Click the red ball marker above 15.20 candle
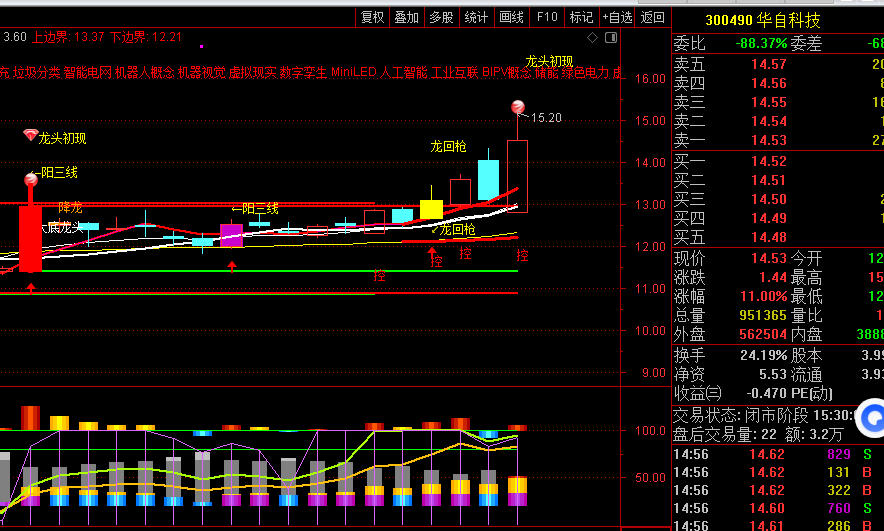 518,107
